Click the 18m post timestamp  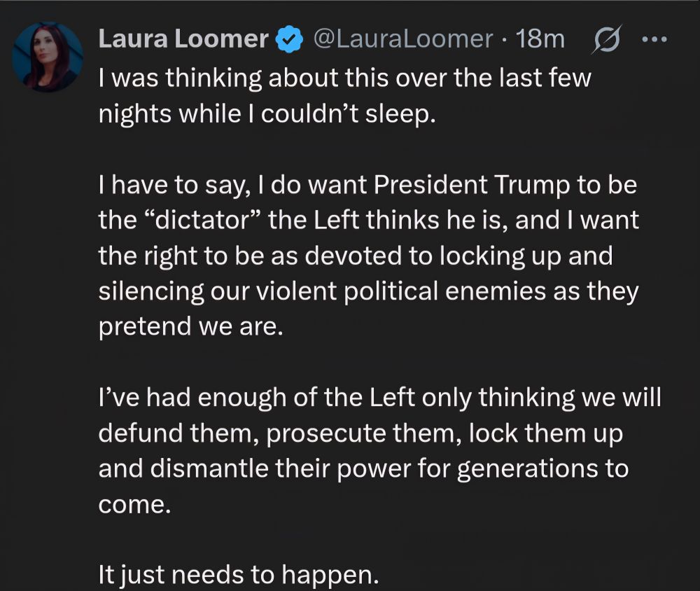point(540,39)
